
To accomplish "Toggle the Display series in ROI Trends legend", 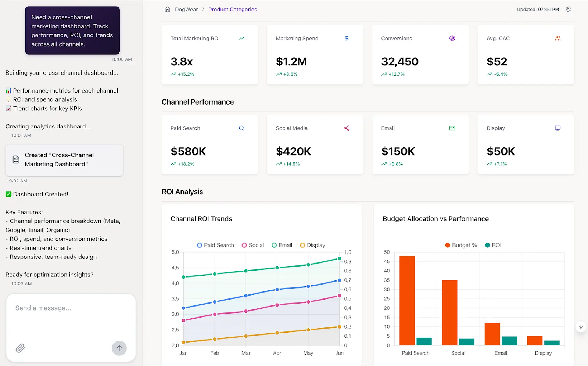I will (x=312, y=245).
